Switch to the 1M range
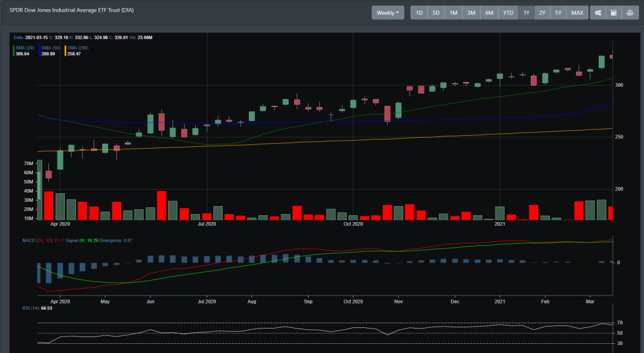This screenshot has height=353, width=644. [453, 13]
